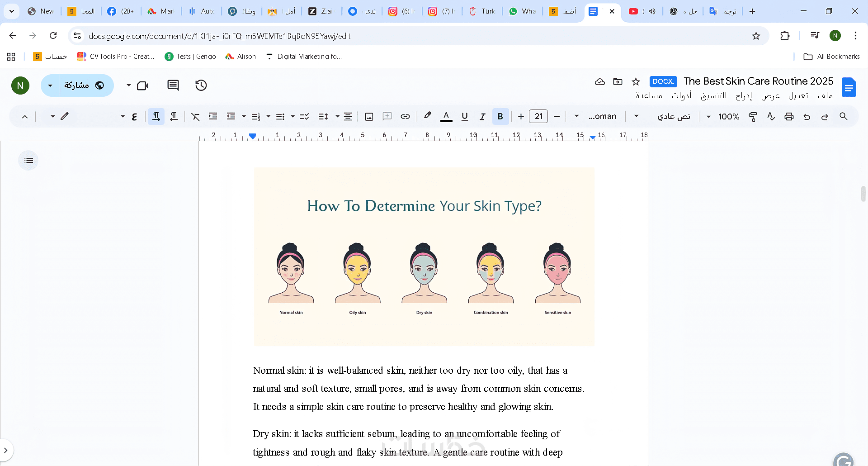
Task: Toggle italic formatting
Action: pos(482,117)
